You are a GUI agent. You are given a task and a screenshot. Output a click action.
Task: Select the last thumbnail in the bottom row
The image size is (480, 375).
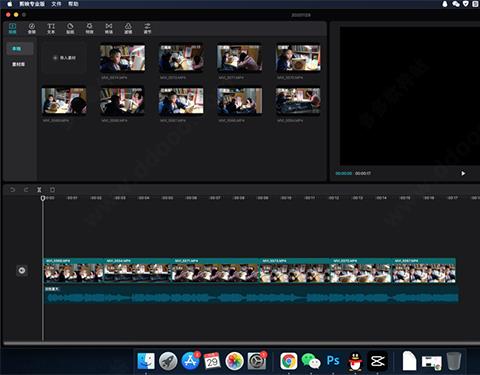[x=298, y=101]
